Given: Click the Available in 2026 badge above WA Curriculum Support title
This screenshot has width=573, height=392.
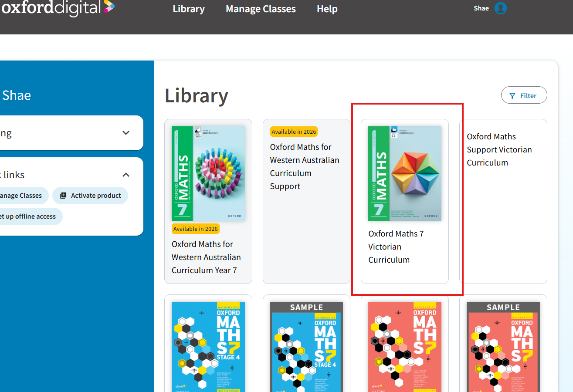Looking at the screenshot, I should click(294, 132).
